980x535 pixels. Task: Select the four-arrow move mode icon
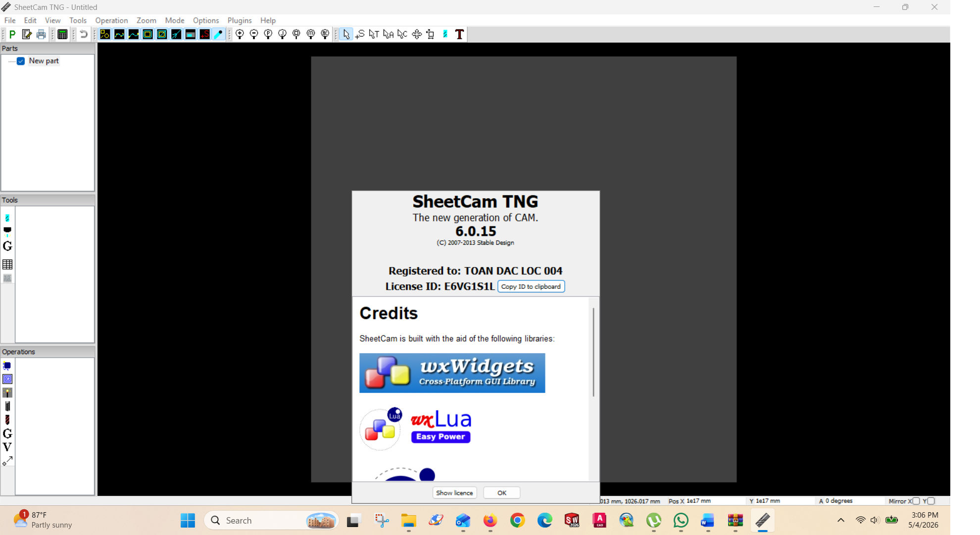pyautogui.click(x=417, y=34)
